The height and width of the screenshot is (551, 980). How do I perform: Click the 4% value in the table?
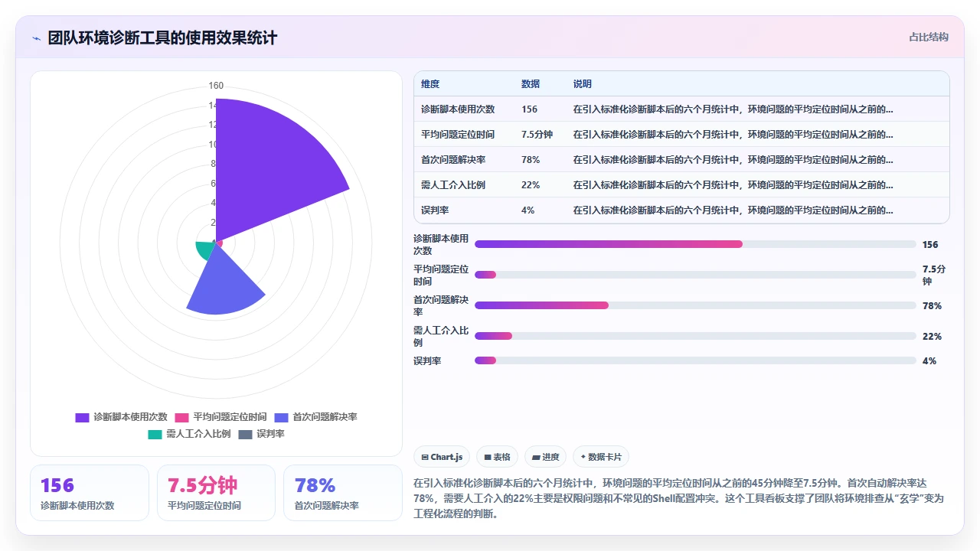[x=528, y=210]
